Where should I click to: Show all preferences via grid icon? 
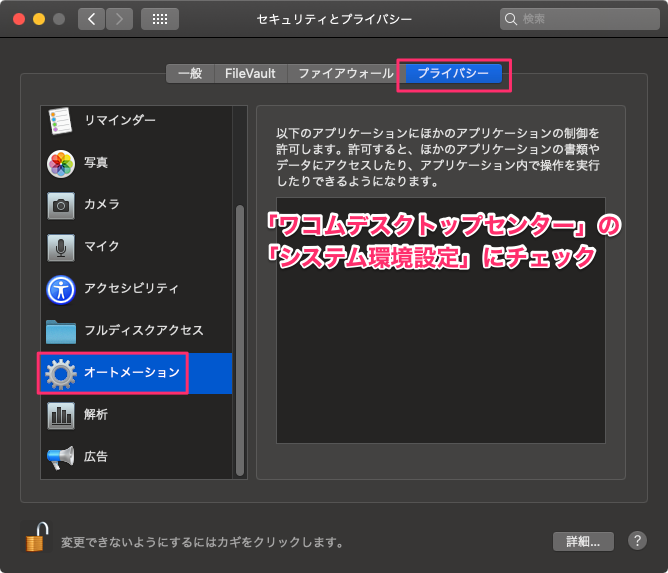click(160, 19)
